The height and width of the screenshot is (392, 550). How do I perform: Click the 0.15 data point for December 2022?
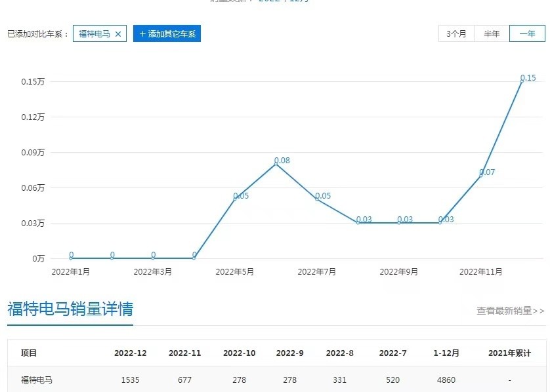(x=522, y=81)
